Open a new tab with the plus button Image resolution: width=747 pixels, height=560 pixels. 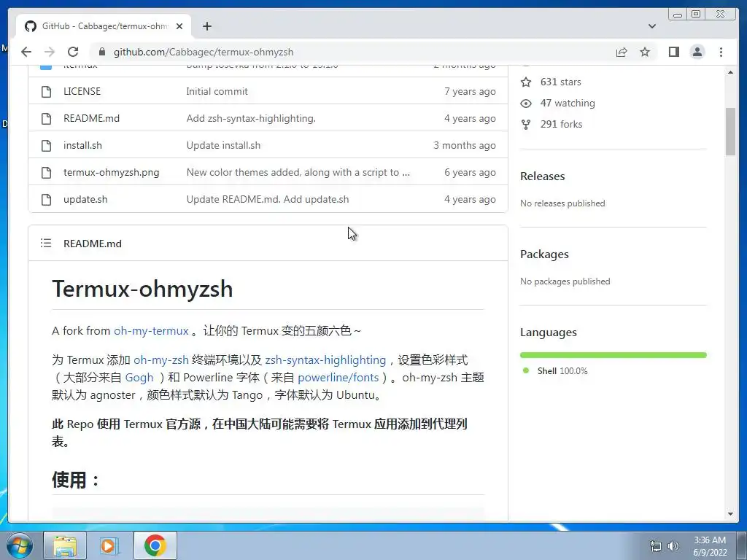(206, 26)
